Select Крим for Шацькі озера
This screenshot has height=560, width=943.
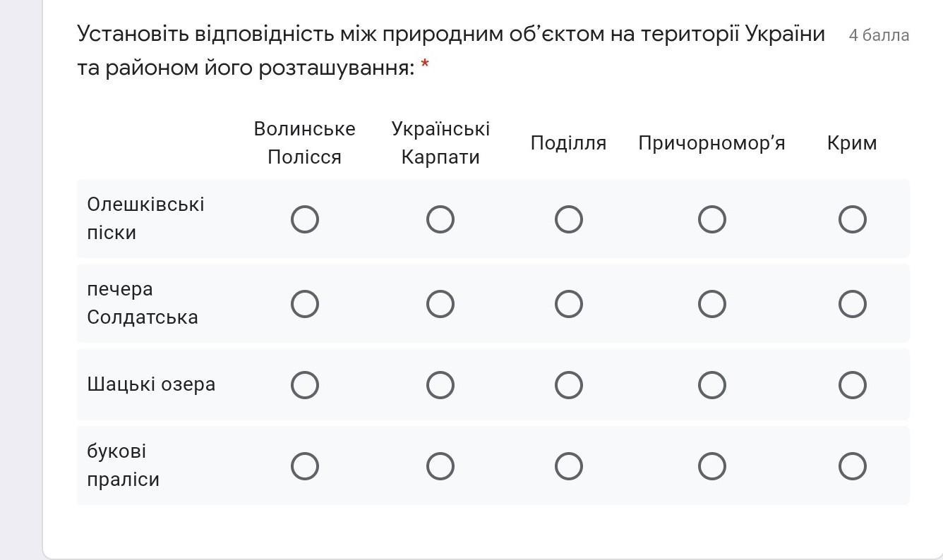852,385
